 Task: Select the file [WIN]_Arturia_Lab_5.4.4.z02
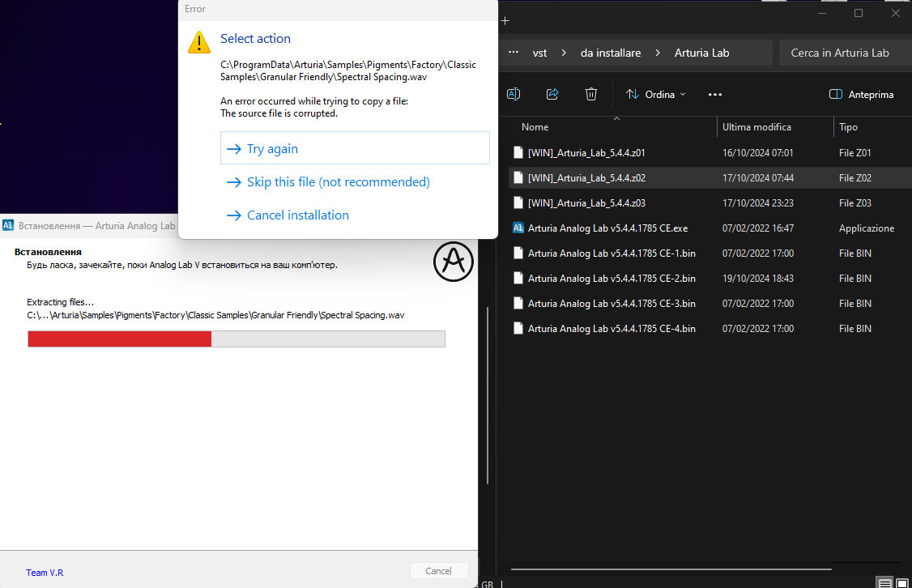pos(586,178)
